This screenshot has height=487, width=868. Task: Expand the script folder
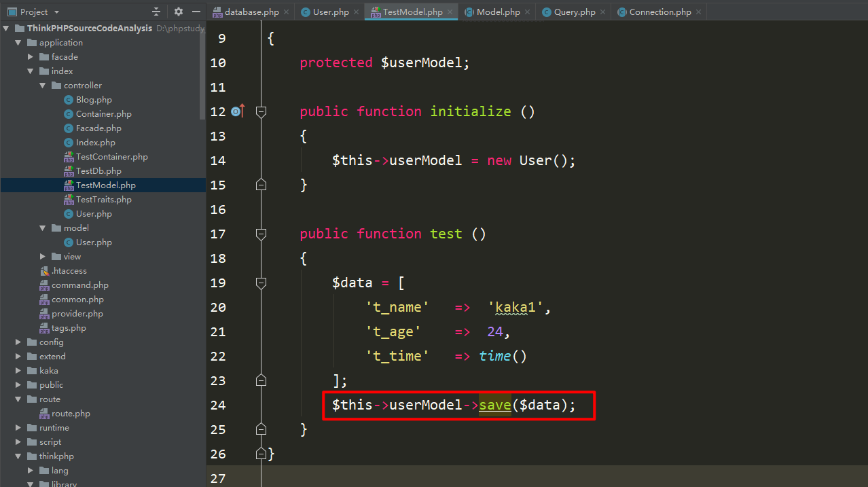coord(18,442)
